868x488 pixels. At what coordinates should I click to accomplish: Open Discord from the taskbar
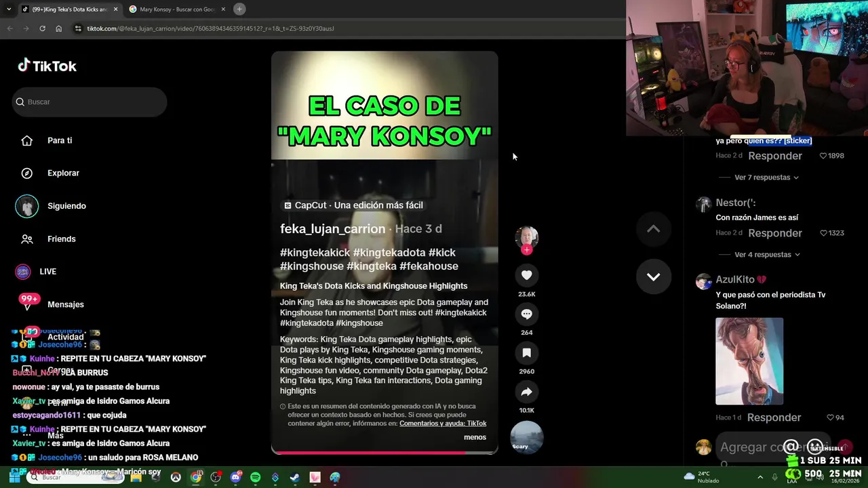pos(235,477)
